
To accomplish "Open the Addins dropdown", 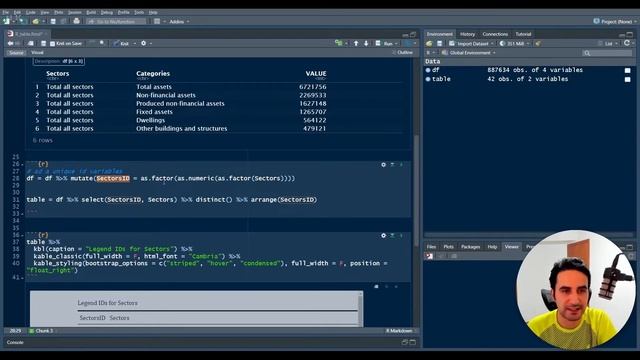I will 179,21.
